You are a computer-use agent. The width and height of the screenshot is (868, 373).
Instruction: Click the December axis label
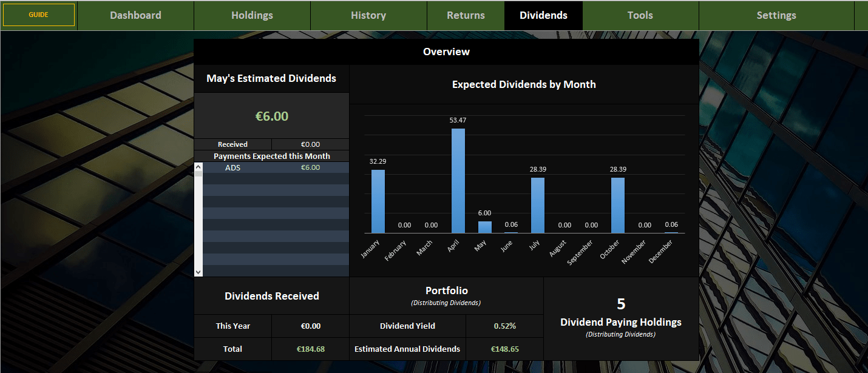661,250
